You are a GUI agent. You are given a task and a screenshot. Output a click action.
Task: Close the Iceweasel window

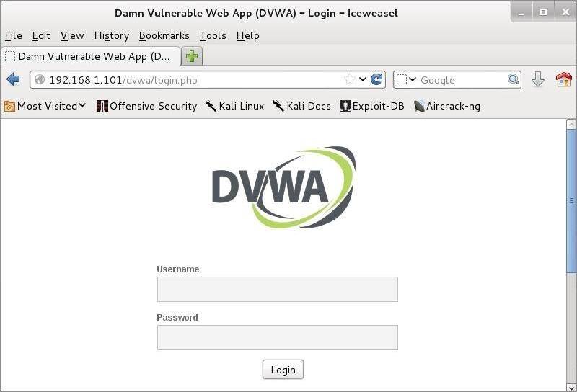tap(565, 12)
